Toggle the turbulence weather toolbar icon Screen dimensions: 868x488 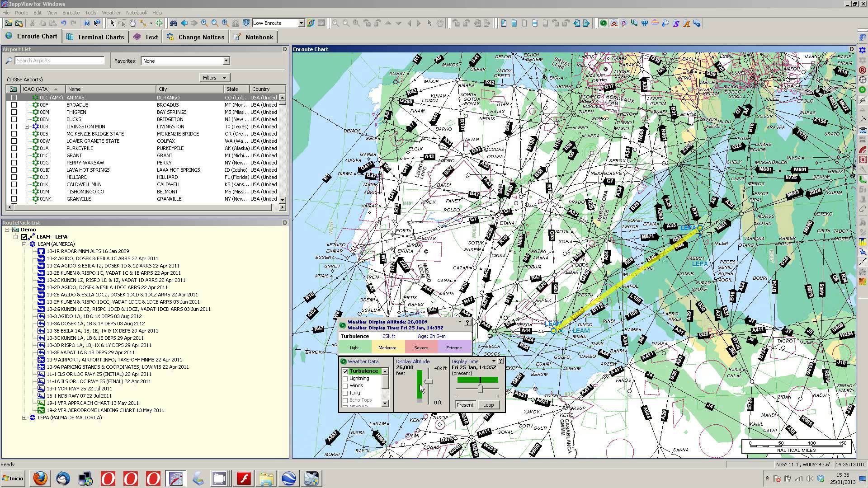click(x=614, y=23)
